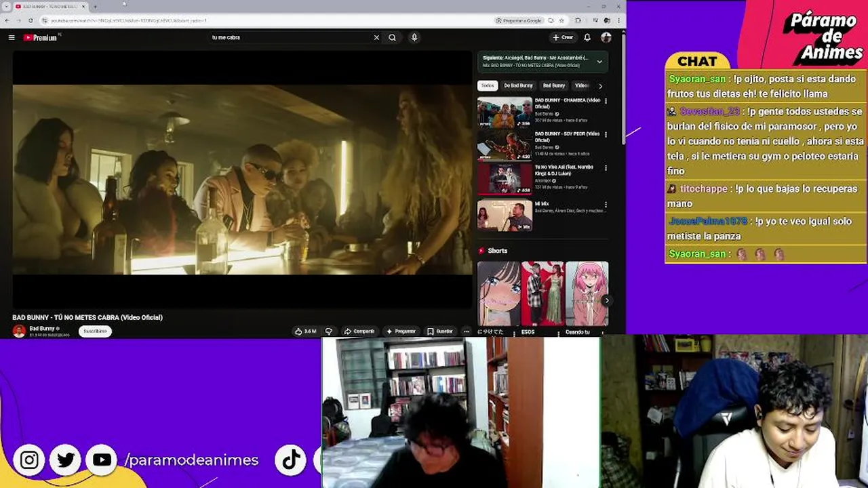
Task: Like the video with thumbs-up 3.6 M
Action: 306,331
